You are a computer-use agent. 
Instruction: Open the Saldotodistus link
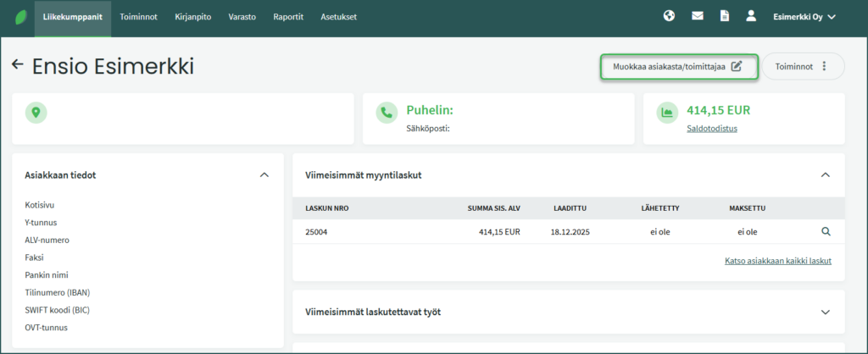click(x=711, y=129)
